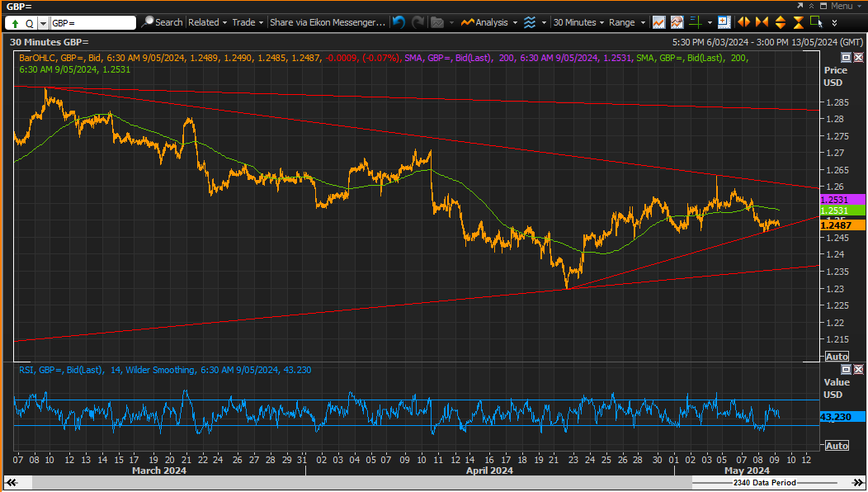Image resolution: width=868 pixels, height=492 pixels.
Task: Click the green 1.2531 SMA price label
Action: (842, 211)
